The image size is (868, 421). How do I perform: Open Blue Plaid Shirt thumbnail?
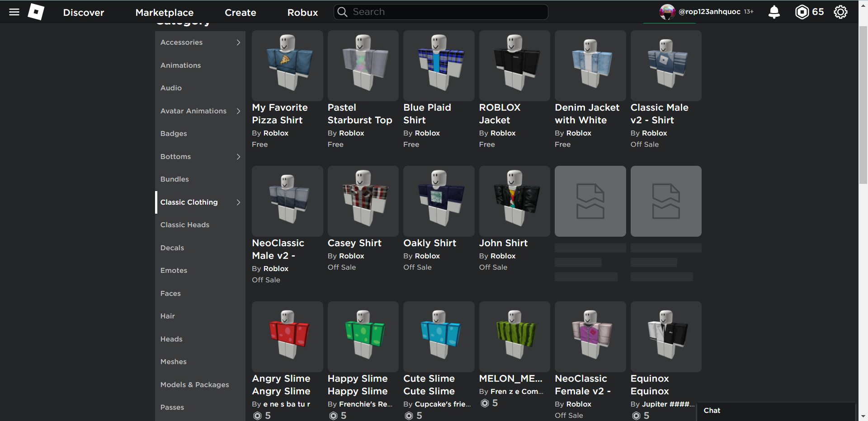(439, 66)
